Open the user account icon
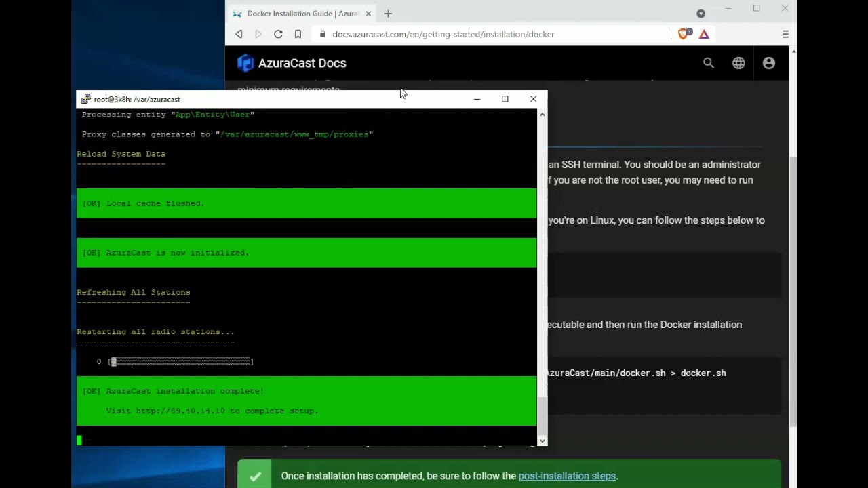The image size is (868, 488). tap(768, 63)
